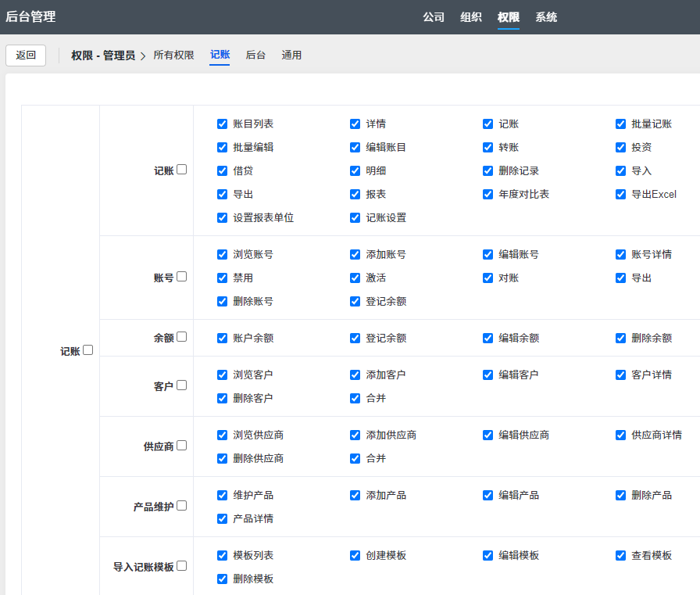Uncheck the 产品详情 permission
This screenshot has width=700, height=595.
223,518
